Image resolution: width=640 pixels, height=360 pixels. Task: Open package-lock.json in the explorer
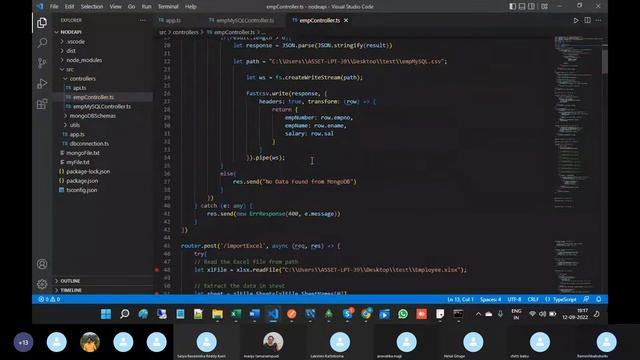click(x=103, y=171)
